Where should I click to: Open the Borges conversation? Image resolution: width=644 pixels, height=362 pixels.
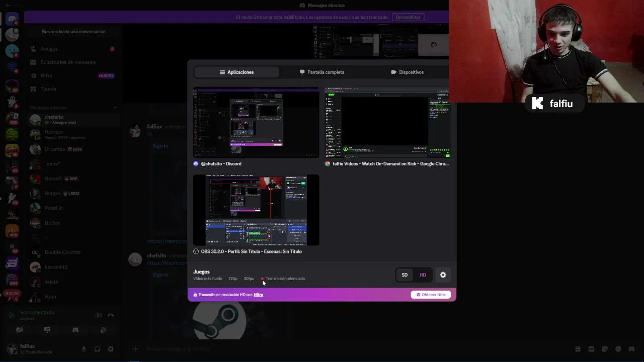[73, 194]
